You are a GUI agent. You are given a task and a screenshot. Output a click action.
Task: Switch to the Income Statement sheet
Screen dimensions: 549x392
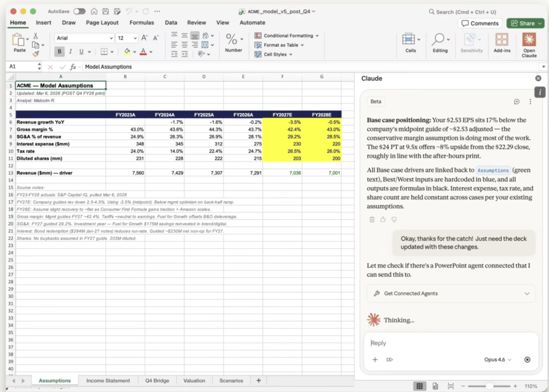(x=108, y=380)
